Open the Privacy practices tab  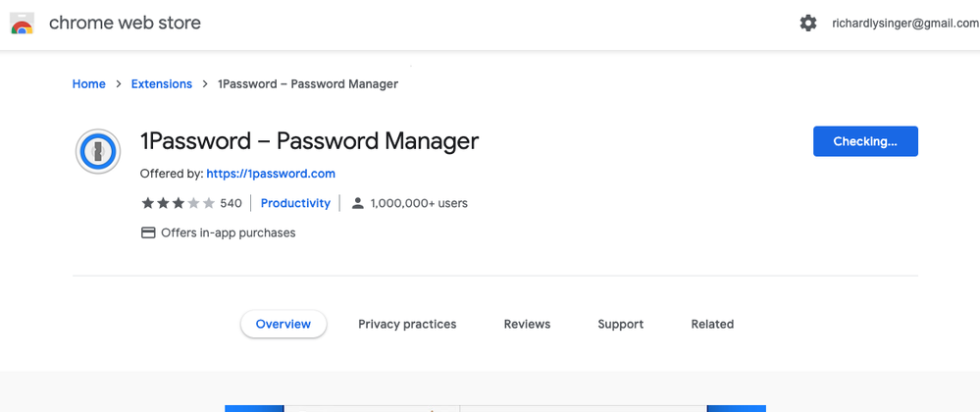point(407,324)
